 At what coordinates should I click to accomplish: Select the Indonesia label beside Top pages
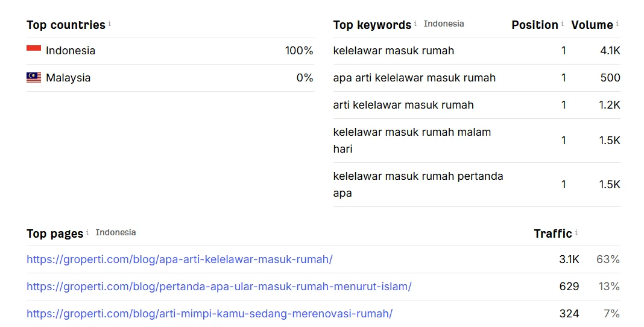coord(115,232)
